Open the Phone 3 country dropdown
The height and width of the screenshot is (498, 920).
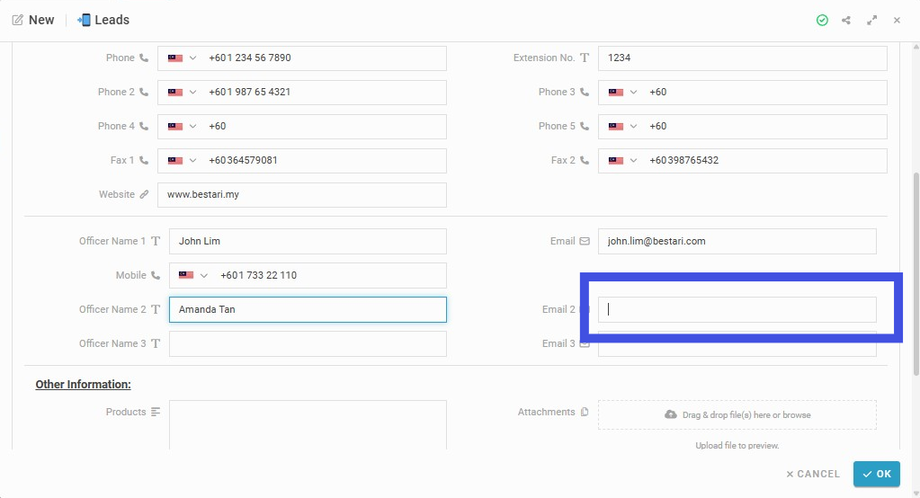coord(623,92)
